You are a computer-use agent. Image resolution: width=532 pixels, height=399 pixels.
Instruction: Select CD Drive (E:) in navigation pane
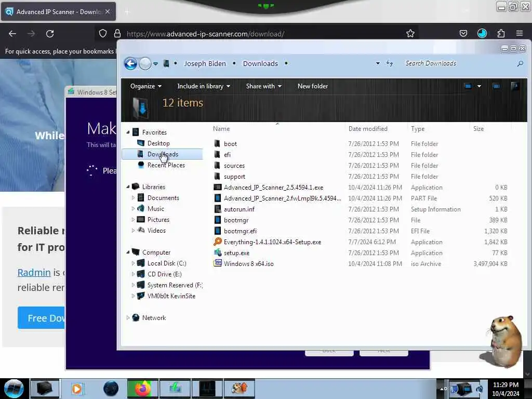click(x=164, y=274)
